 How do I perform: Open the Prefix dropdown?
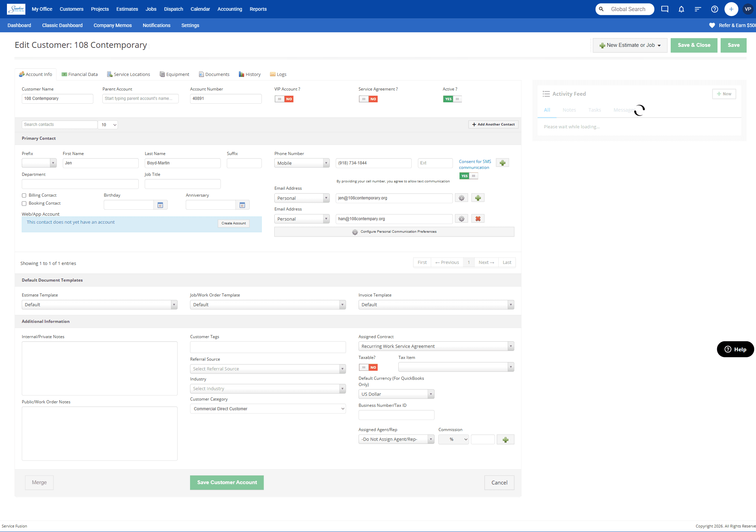point(39,163)
